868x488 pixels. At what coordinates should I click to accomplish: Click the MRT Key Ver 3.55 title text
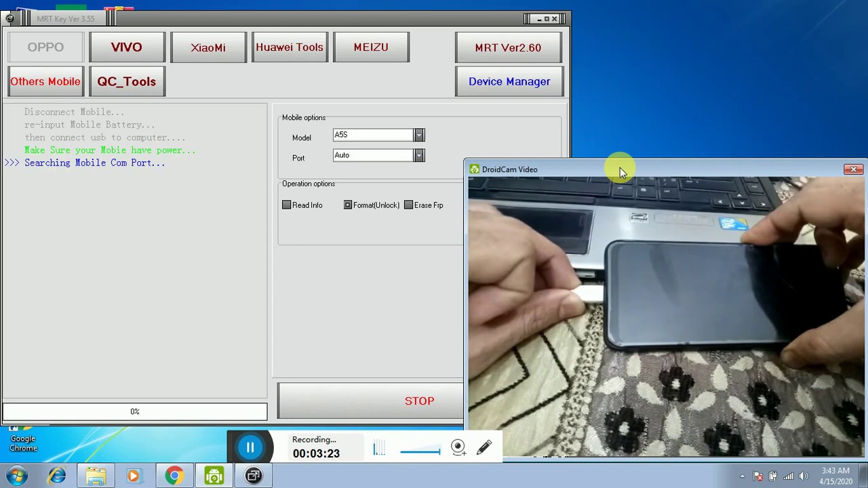point(66,19)
